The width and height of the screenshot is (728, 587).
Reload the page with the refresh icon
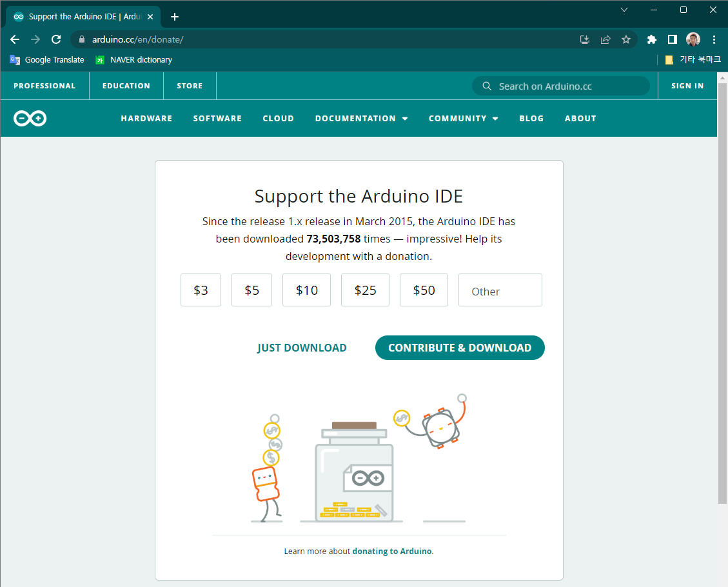[x=56, y=39]
